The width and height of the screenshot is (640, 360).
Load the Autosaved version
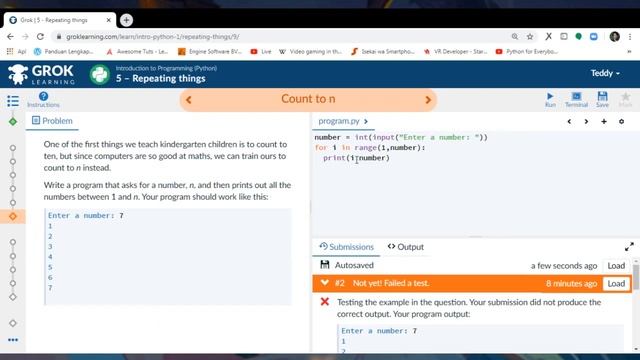(x=616, y=265)
